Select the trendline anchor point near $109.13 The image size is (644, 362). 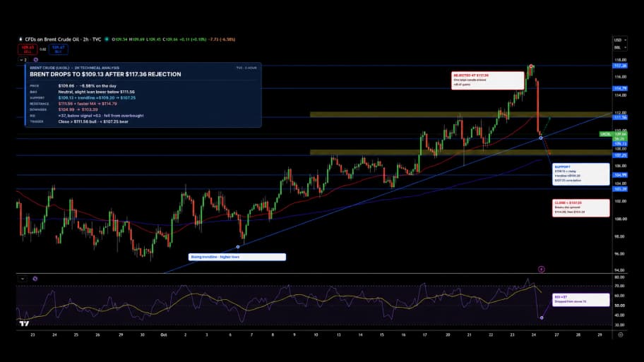541,138
